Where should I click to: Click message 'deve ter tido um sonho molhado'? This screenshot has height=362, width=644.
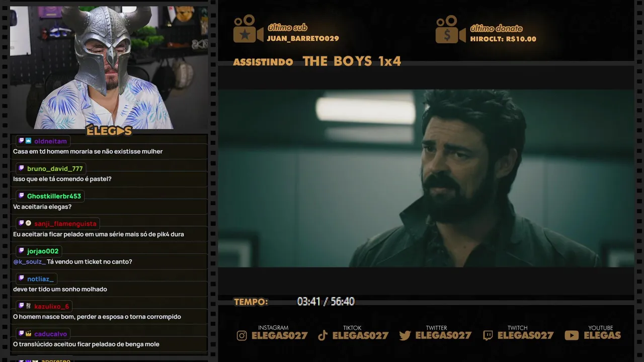coord(60,289)
